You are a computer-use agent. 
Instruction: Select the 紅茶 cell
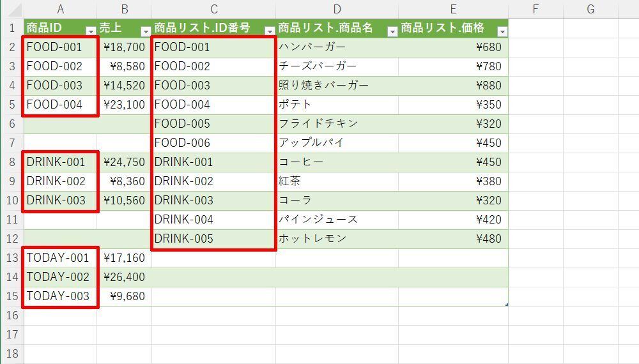click(x=337, y=181)
